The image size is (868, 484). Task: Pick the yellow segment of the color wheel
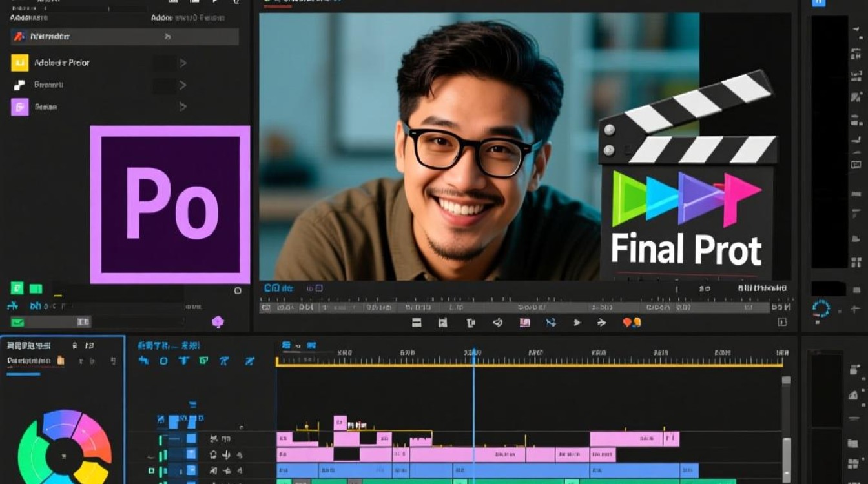click(90, 472)
